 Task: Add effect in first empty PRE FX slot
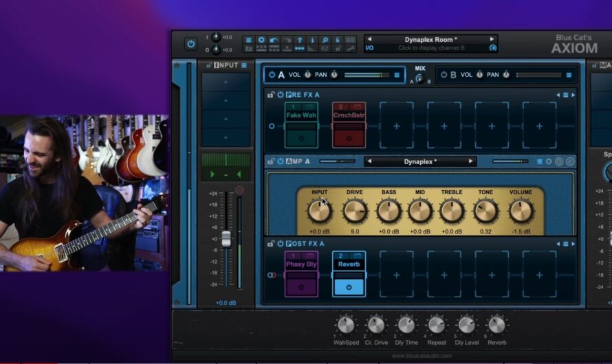(x=397, y=126)
